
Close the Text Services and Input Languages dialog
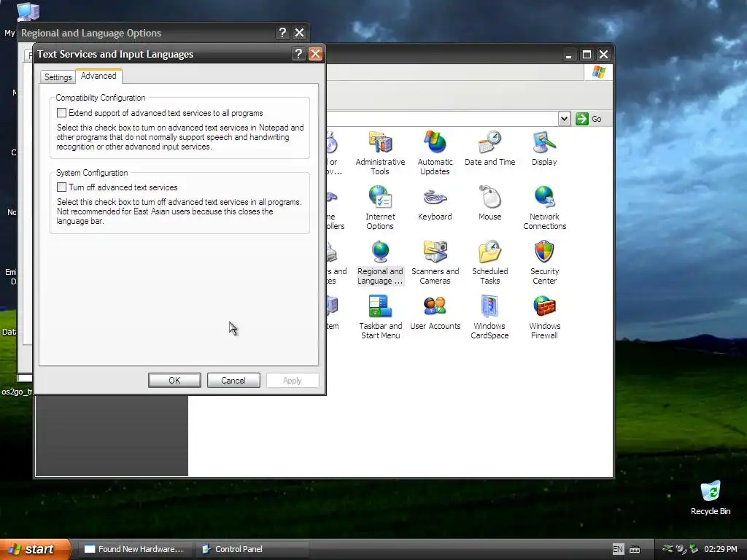(x=315, y=54)
